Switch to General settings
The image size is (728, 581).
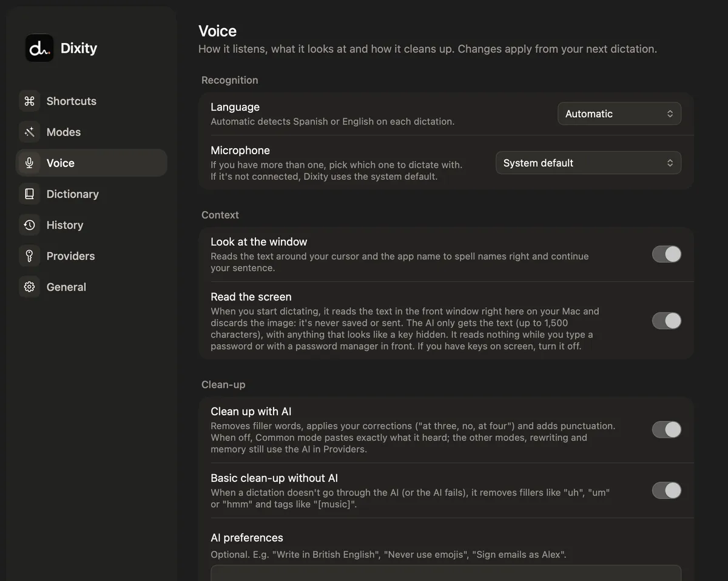91,287
